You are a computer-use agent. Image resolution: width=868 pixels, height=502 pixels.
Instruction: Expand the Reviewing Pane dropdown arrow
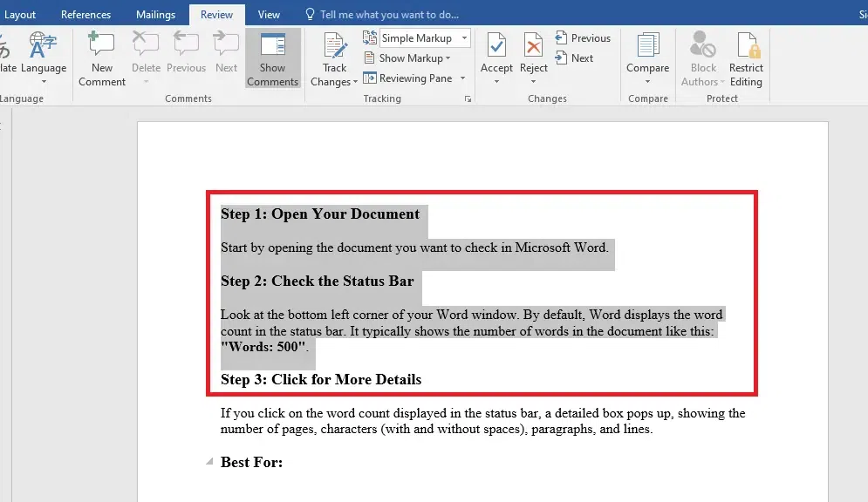point(462,78)
